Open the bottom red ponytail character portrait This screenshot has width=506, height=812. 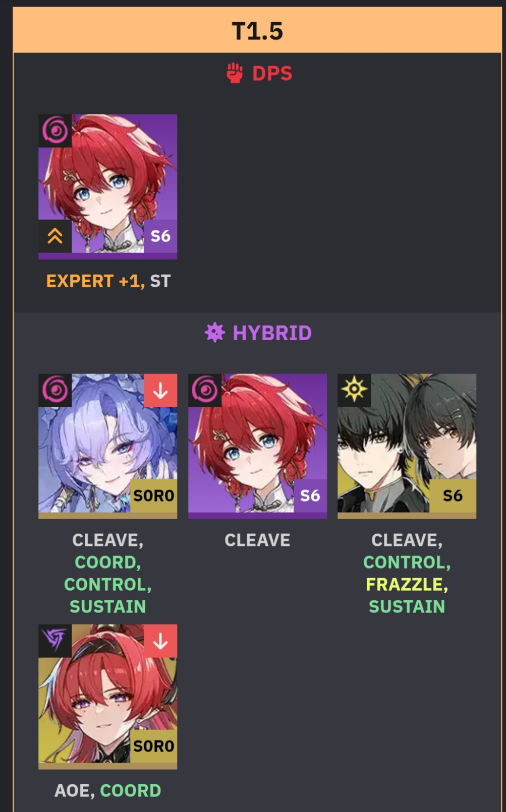108,697
